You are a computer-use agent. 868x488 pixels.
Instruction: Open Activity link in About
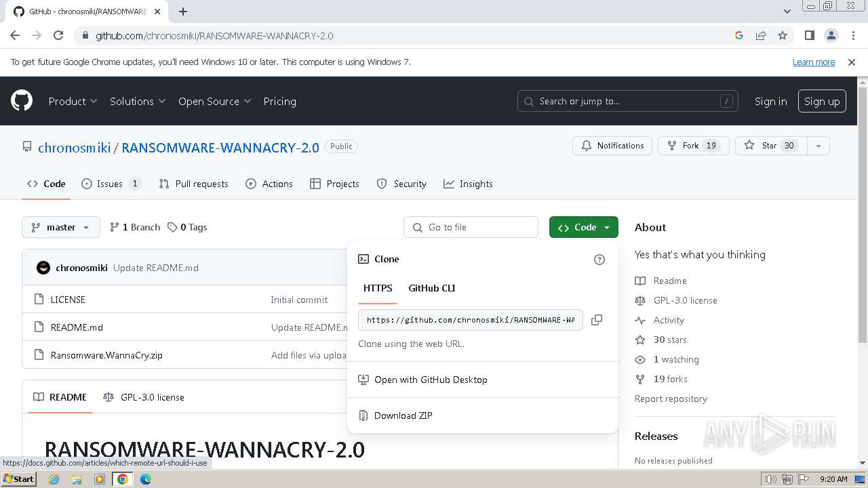tap(669, 320)
